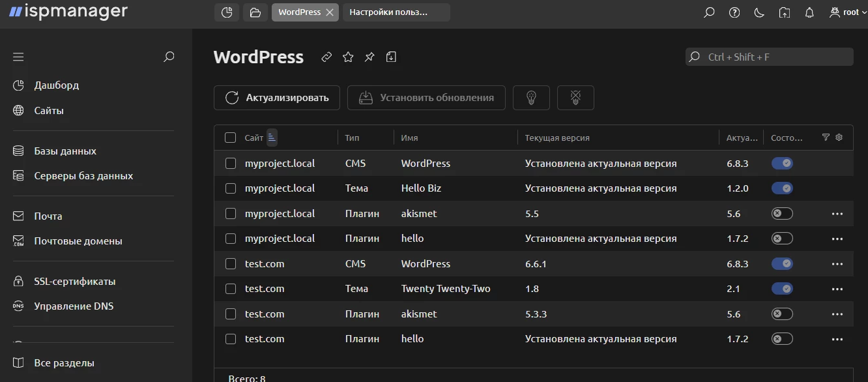Open the notifications bell icon
868x382 pixels.
(809, 12)
